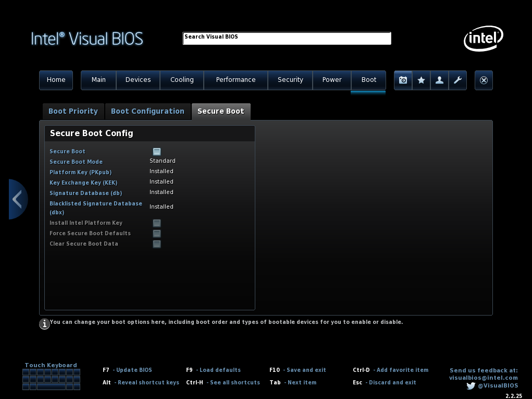The image size is (532, 399).
Task: Click the Signature Database (db) label
Action: pos(86,193)
